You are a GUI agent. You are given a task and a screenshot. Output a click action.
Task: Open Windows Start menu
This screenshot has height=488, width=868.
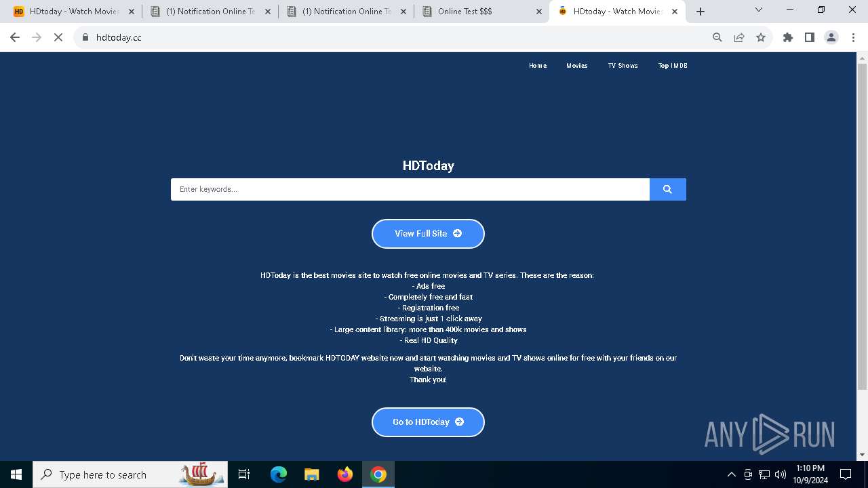point(16,474)
